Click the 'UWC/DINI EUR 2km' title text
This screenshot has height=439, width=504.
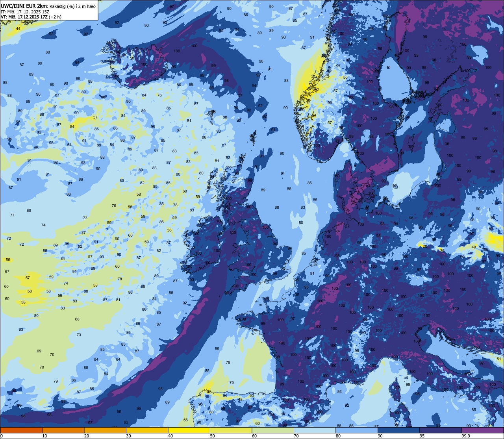coord(24,6)
